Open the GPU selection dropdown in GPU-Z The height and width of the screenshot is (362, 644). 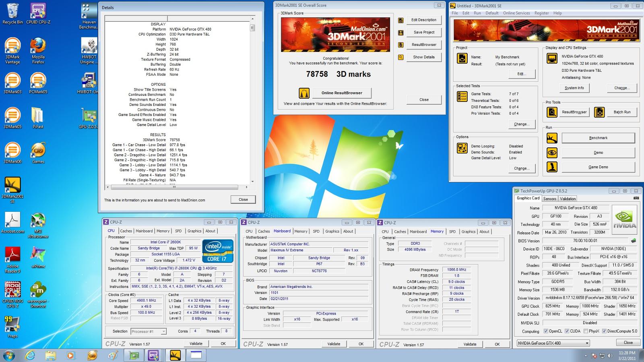coord(553,343)
